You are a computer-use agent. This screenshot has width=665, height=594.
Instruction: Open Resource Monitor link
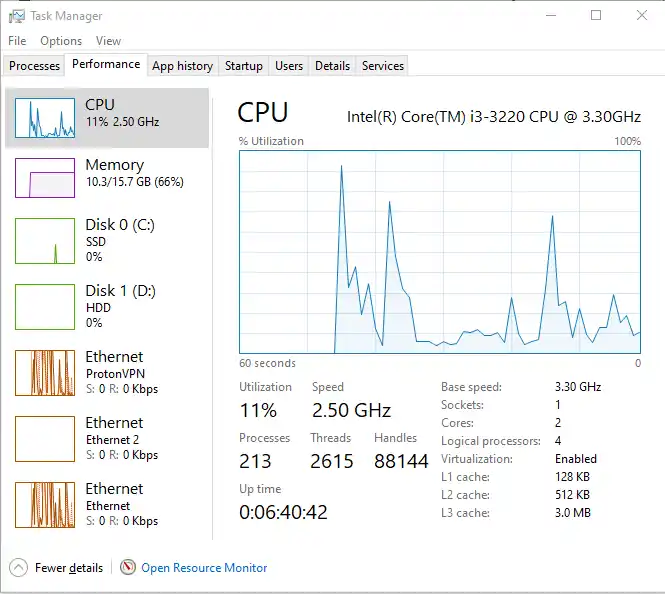coord(204,568)
